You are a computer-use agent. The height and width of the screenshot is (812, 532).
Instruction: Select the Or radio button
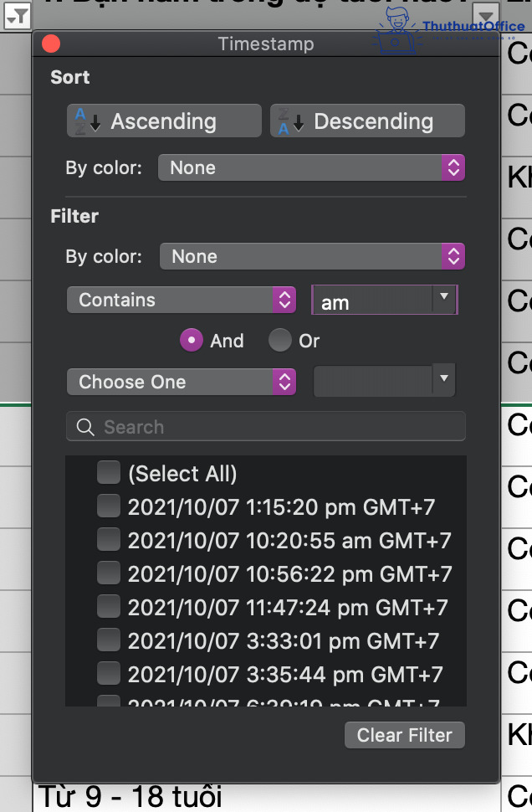[280, 341]
